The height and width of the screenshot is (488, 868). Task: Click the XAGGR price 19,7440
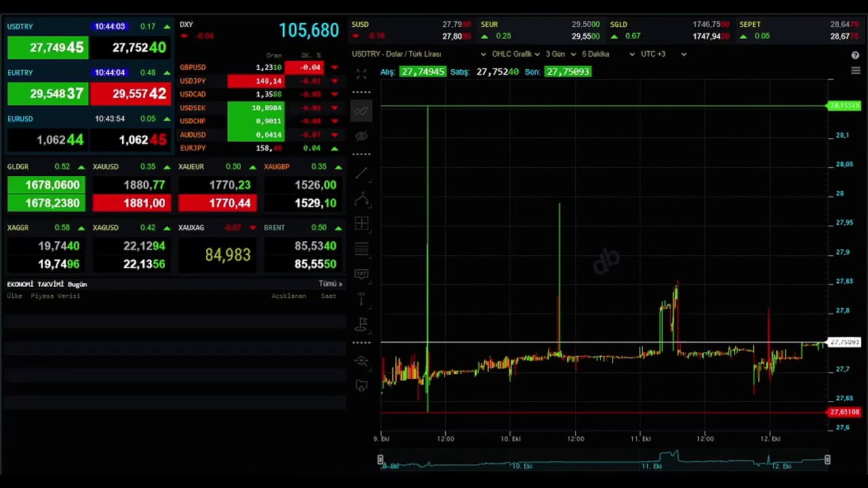[x=47, y=246]
